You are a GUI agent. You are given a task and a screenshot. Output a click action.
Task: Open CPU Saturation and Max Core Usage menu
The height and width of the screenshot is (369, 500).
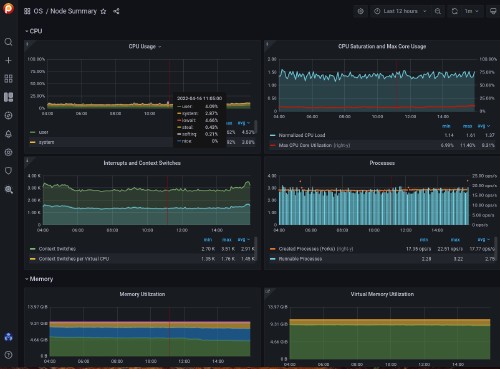[x=382, y=46]
